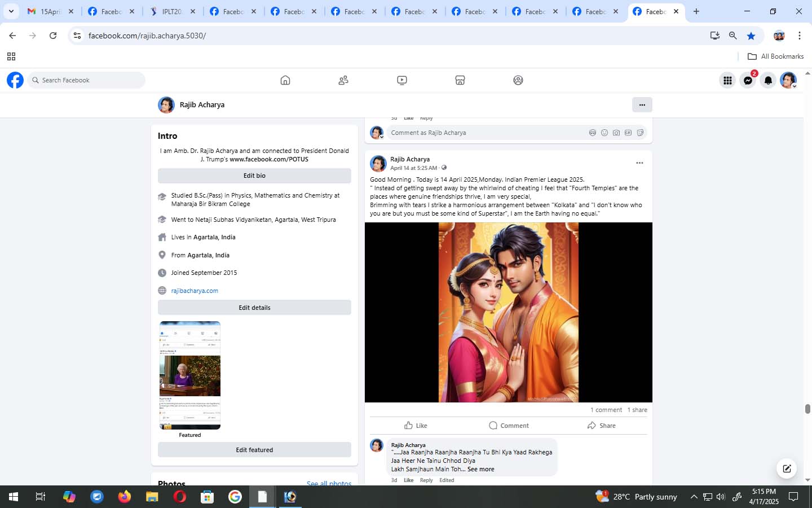Open the taskbar clock 5:15 PM
This screenshot has width=812, height=508.
point(764,497)
